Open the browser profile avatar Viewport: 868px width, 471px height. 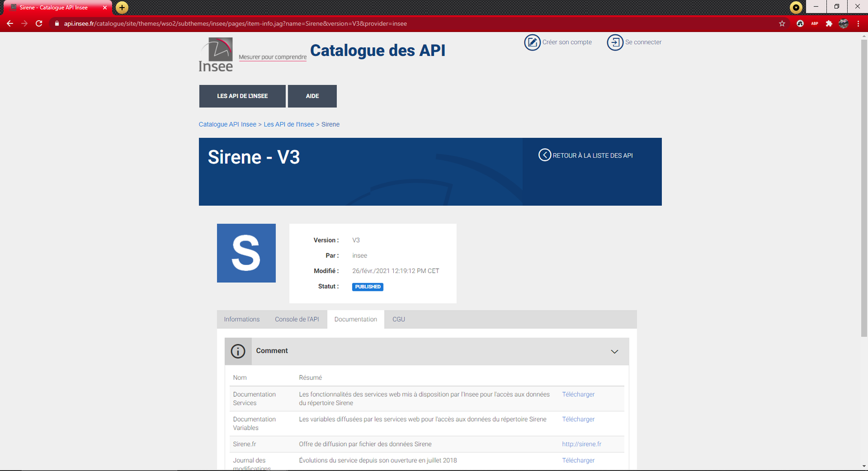click(x=844, y=23)
